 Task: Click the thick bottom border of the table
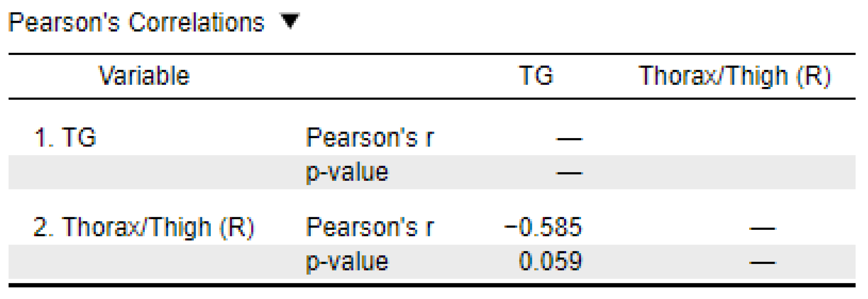tap(432, 285)
